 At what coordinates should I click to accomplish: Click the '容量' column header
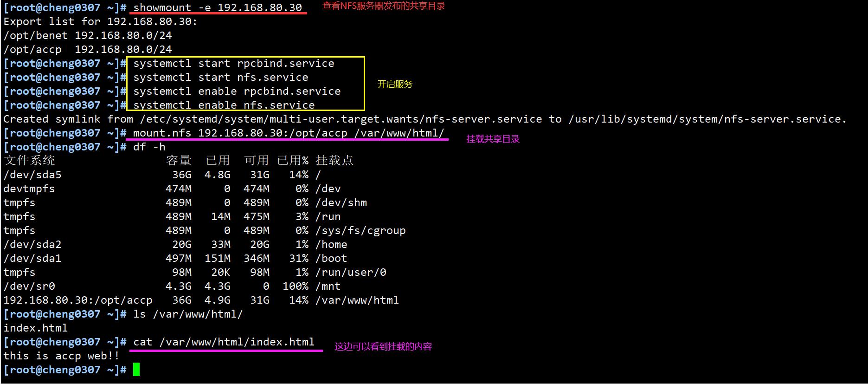tap(179, 161)
